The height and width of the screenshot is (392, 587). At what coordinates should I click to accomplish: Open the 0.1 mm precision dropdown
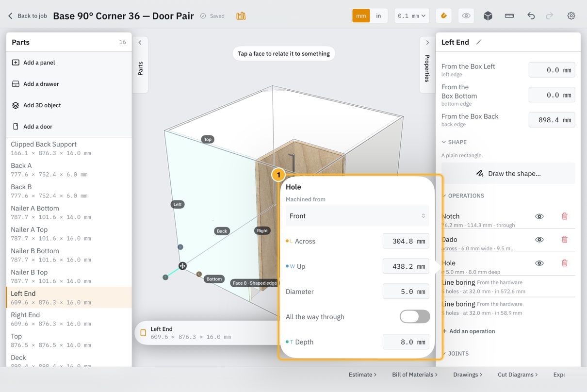click(411, 16)
